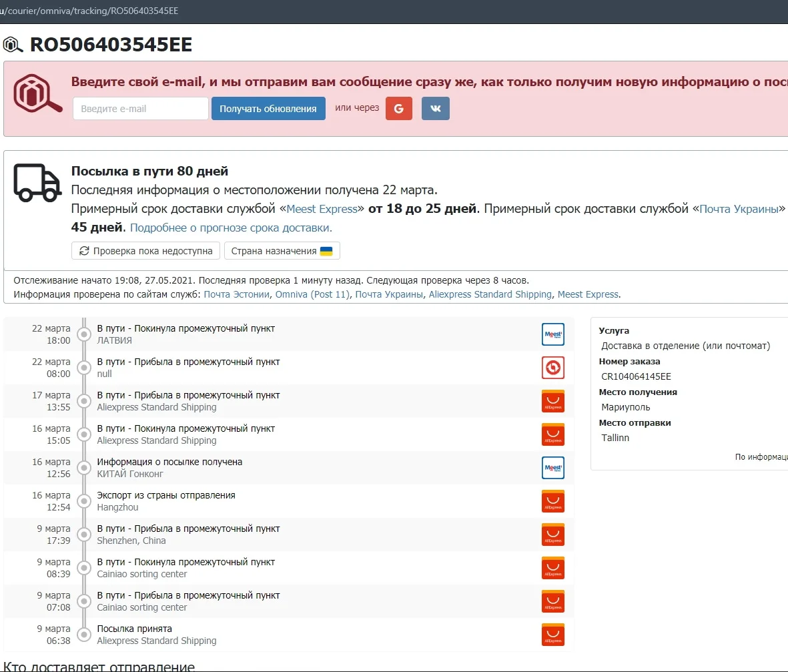This screenshot has width=788, height=672.
Task: Open the Почта Украины delivery estimate link
Action: (x=739, y=209)
